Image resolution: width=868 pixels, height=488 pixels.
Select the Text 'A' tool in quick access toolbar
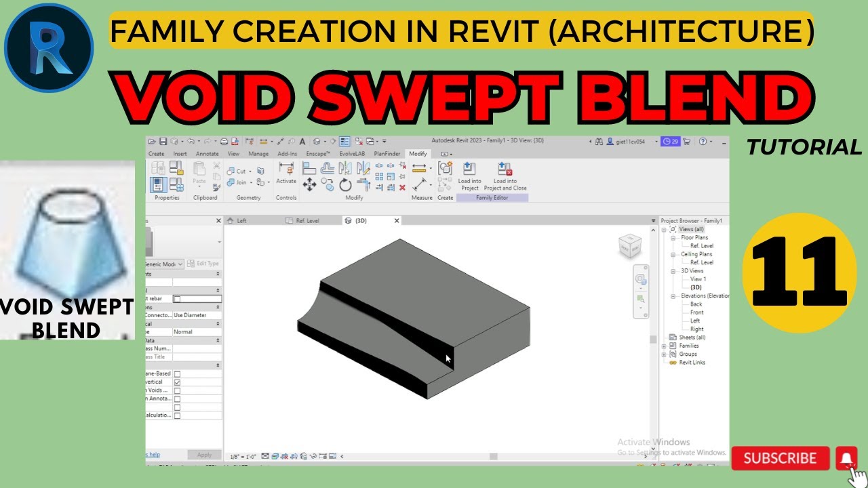click(302, 141)
